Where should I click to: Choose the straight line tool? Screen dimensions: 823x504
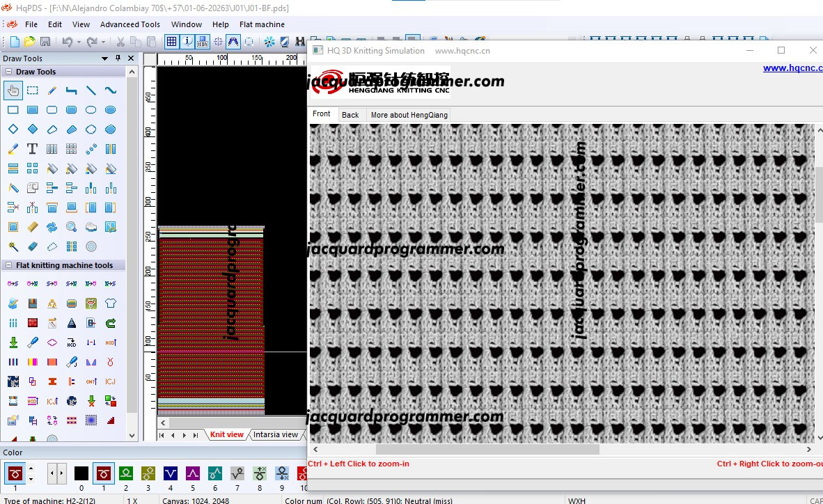point(91,90)
